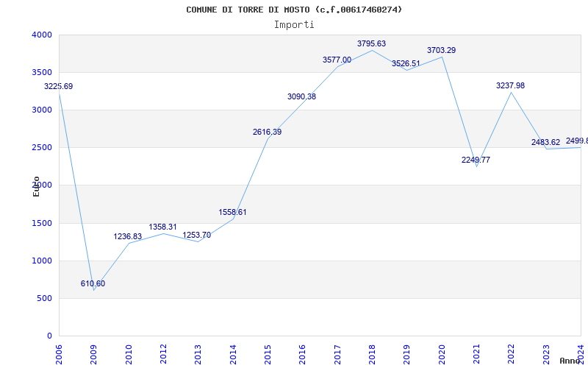Viewport: 588px width, 368px height.
Task: Select the 2015 year on the axis
Action: click(x=268, y=355)
